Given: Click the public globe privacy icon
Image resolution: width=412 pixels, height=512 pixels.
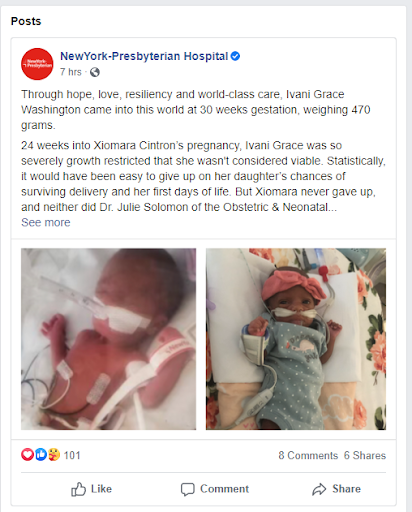Looking at the screenshot, I should coord(95,72).
